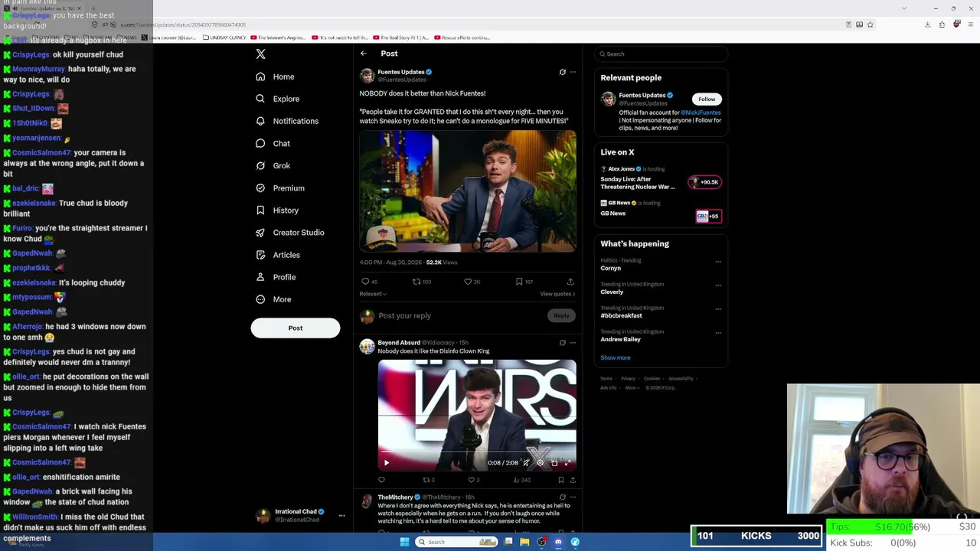The image size is (980, 551).
Task: Open Premium from the sidebar
Action: tap(279, 187)
